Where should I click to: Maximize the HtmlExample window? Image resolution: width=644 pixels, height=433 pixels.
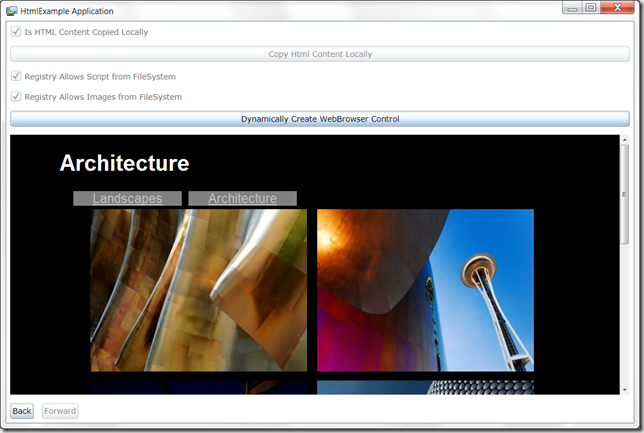pos(591,8)
